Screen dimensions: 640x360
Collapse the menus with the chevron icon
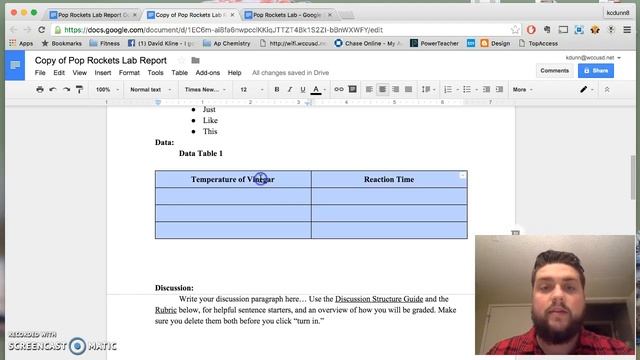click(x=607, y=89)
